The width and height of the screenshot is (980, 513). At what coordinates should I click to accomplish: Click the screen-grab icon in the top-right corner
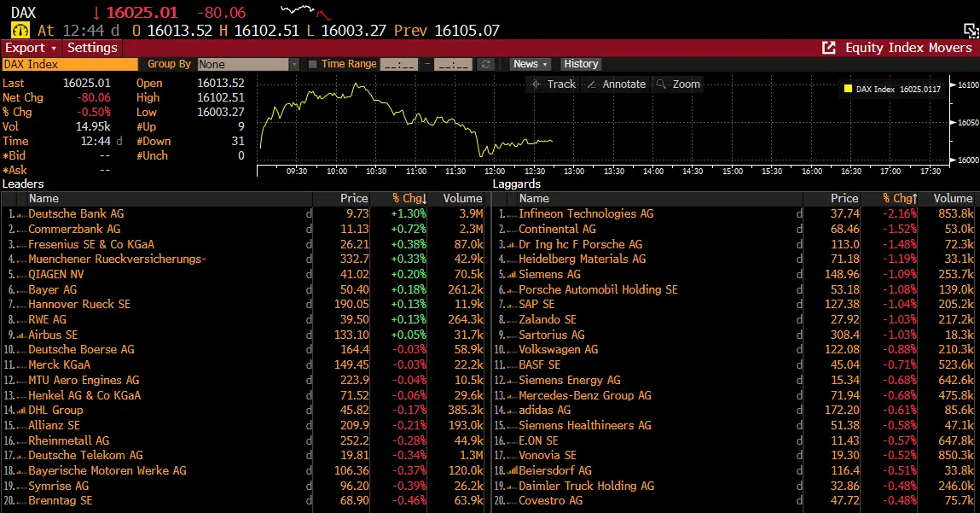pos(971,29)
